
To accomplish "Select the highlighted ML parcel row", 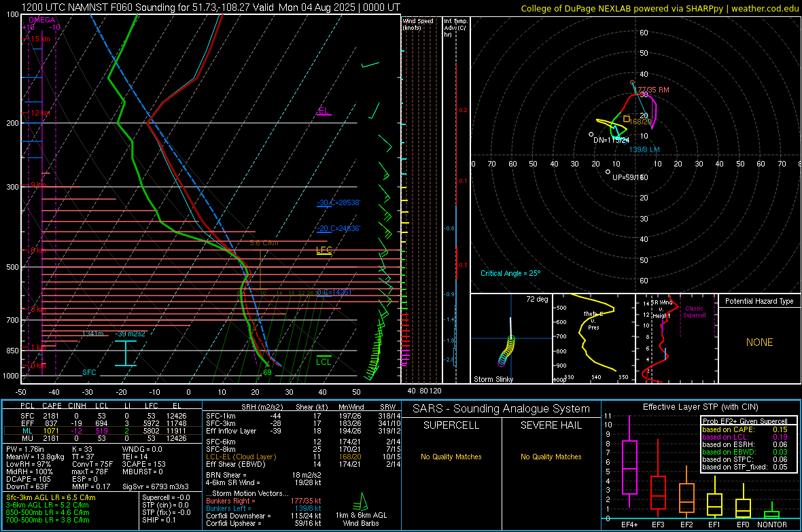I will coord(103,431).
